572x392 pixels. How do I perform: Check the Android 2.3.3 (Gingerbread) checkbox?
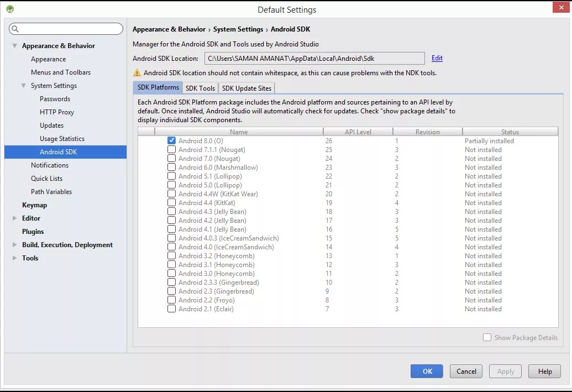click(171, 282)
